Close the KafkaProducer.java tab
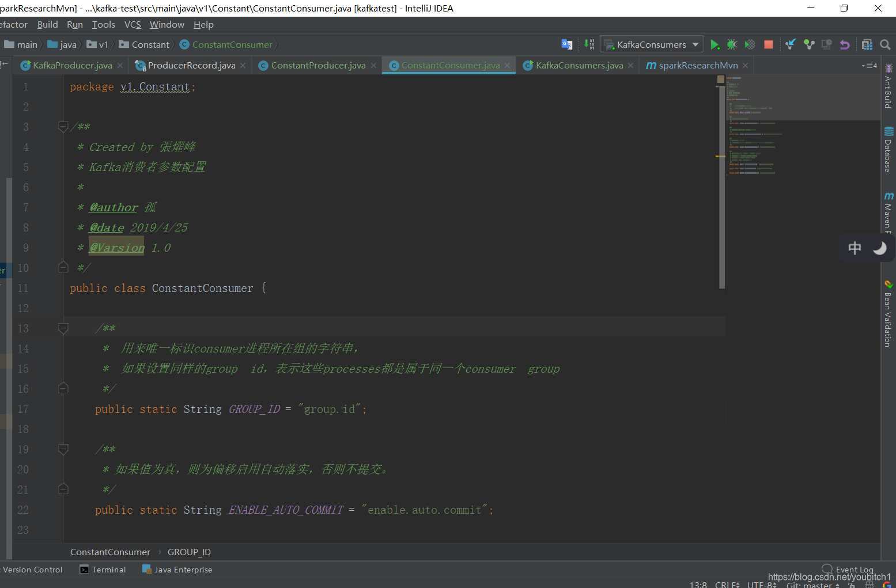This screenshot has height=588, width=896. 120,66
